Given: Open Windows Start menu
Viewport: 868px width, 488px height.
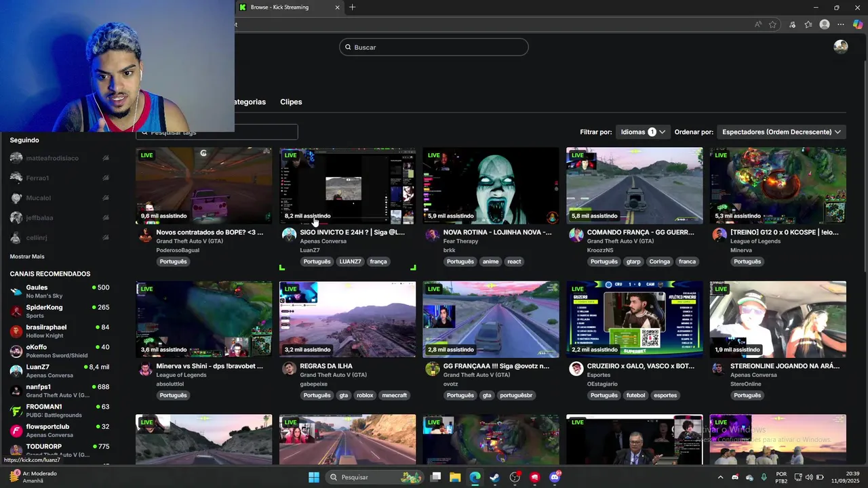Looking at the screenshot, I should 314,477.
